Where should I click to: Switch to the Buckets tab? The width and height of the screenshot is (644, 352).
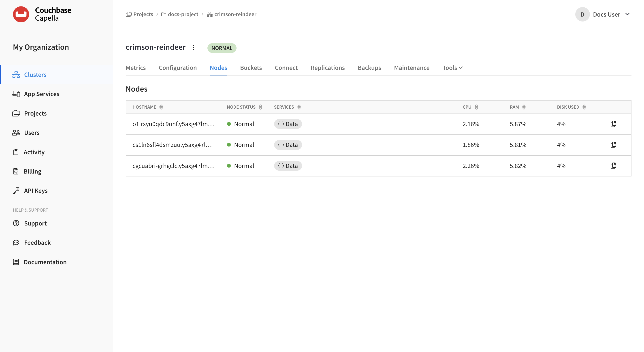tap(251, 68)
